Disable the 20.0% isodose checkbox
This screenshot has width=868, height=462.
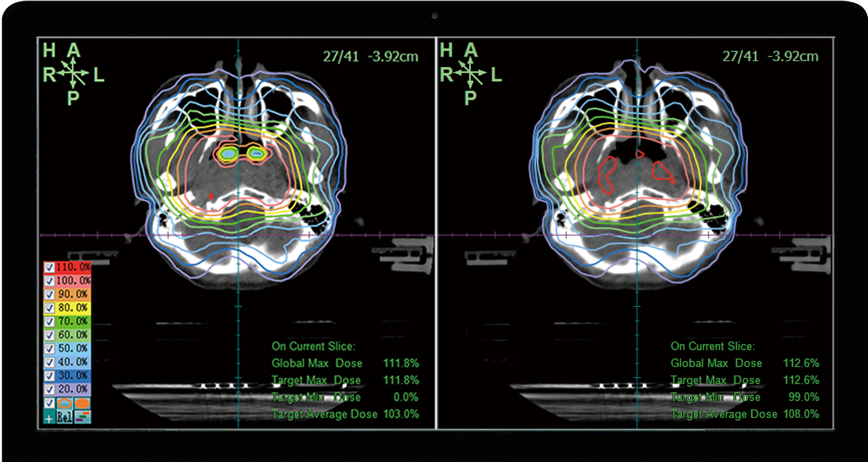(49, 389)
